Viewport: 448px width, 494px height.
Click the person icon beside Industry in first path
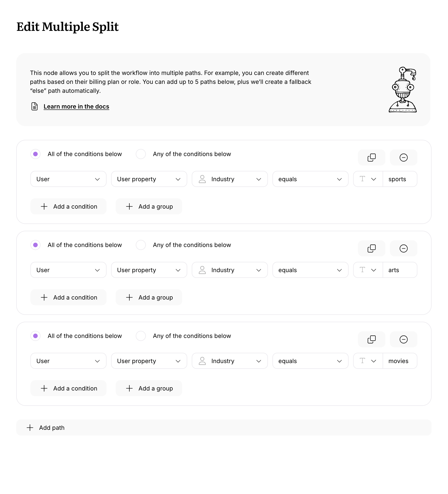click(x=203, y=179)
